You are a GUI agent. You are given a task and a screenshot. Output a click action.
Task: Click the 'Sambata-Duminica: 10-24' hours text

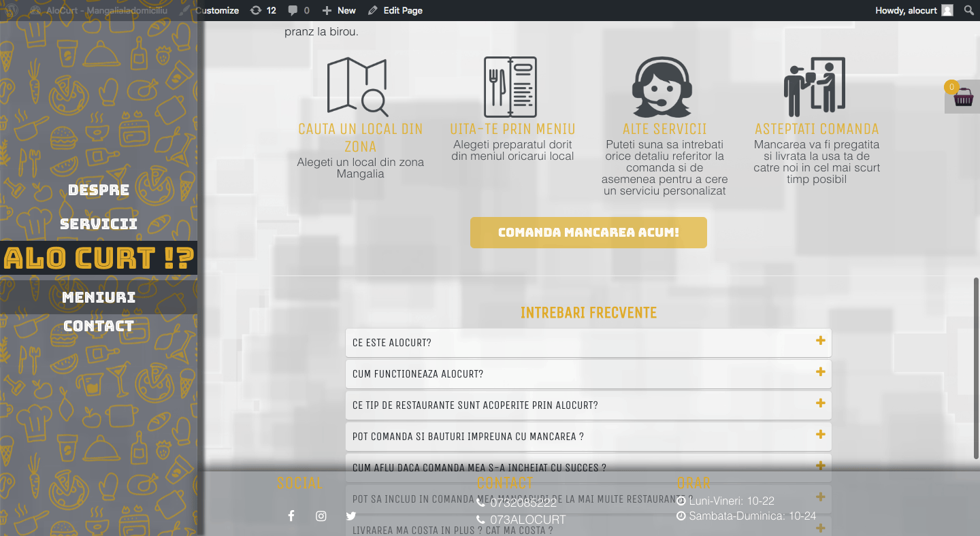tap(752, 516)
